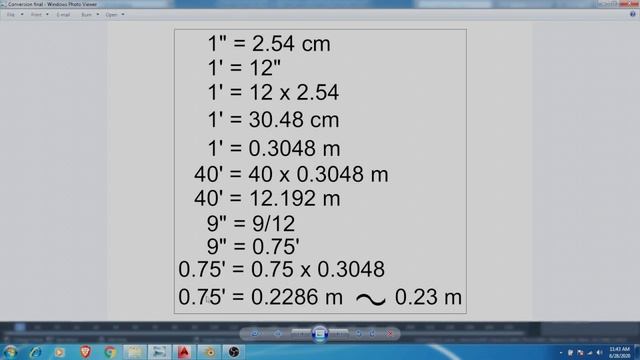Click the line "1' = 30.48 cm"

pos(273,120)
